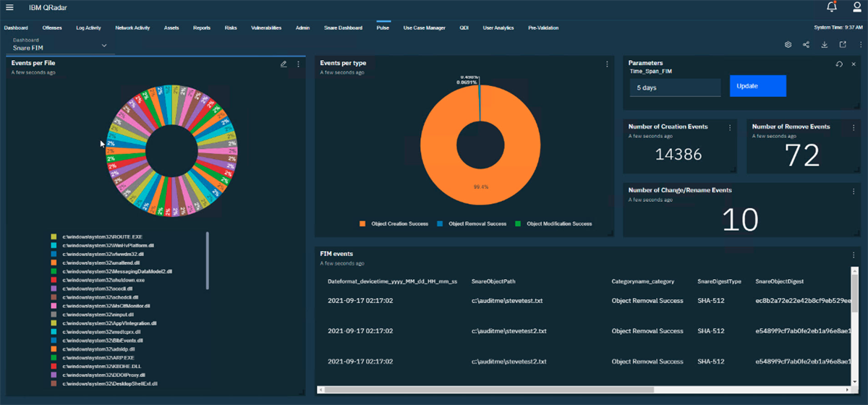The image size is (868, 405).
Task: Open the Snare FIM dashboard selector dropdown
Action: tap(60, 44)
